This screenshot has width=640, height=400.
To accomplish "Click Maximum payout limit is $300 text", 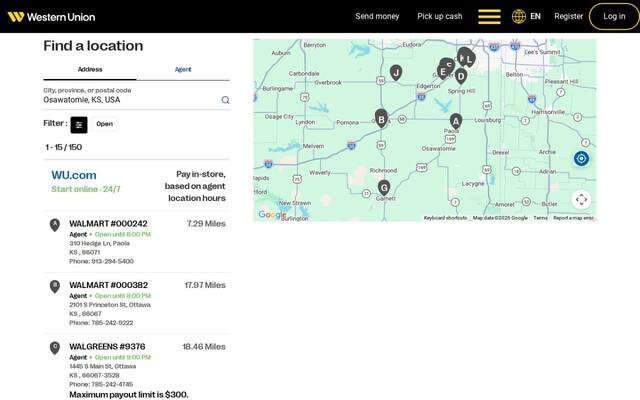I will click(129, 395).
